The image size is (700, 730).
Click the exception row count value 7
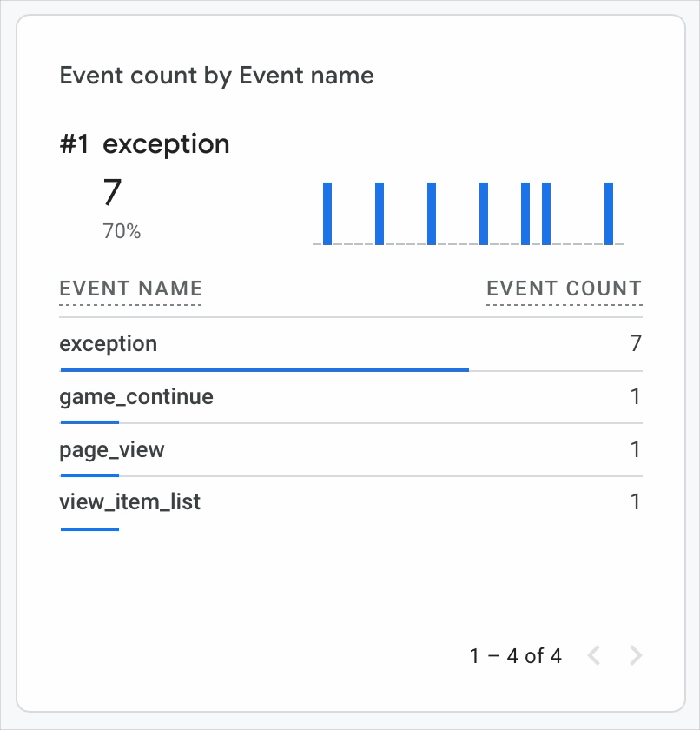(637, 343)
